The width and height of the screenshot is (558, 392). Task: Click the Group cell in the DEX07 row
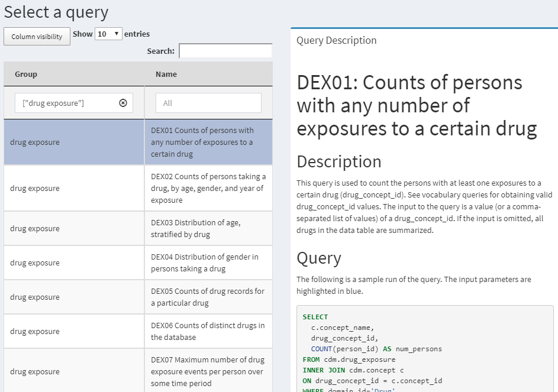pyautogui.click(x=74, y=371)
